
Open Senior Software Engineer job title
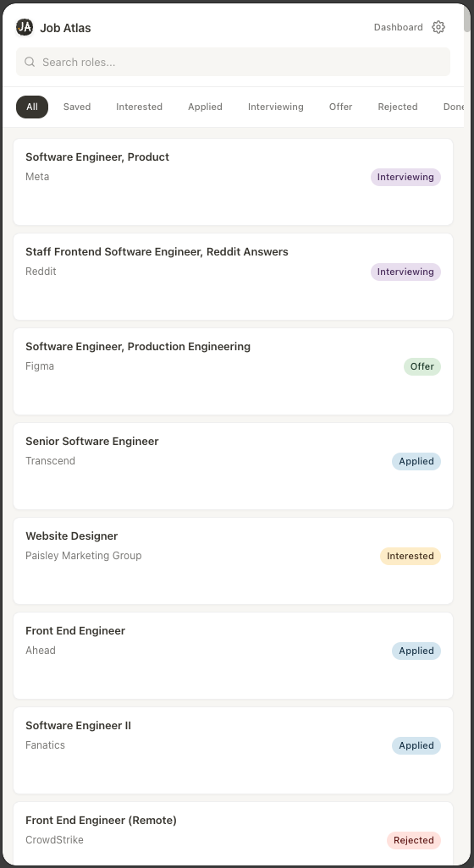point(92,442)
